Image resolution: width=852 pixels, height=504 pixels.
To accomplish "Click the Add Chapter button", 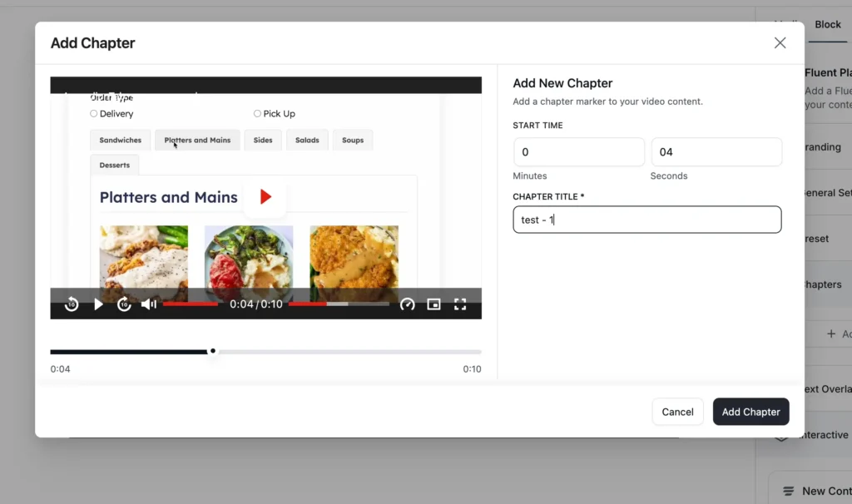I will tap(750, 412).
